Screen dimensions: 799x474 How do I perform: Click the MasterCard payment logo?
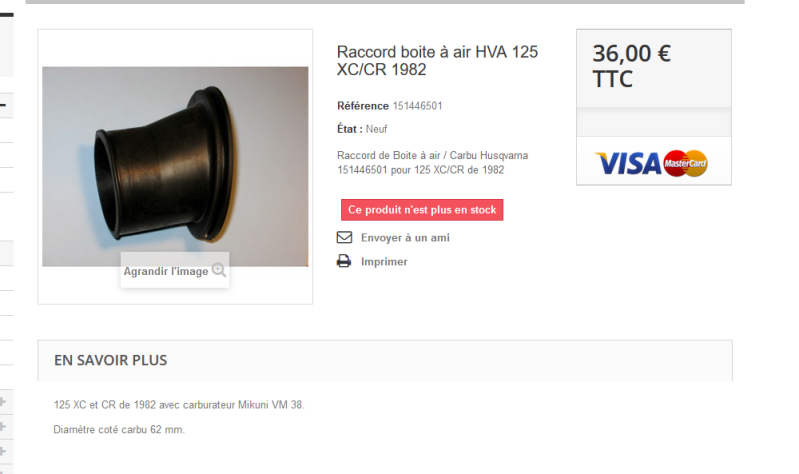click(685, 164)
